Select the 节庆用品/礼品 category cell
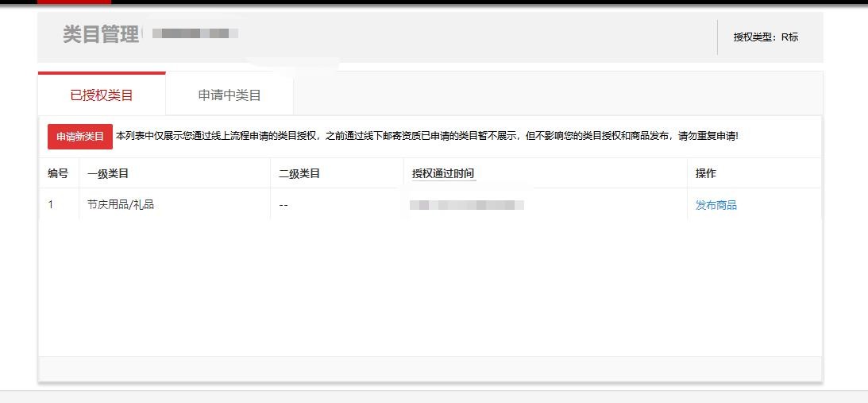This screenshot has width=868, height=403. point(121,204)
